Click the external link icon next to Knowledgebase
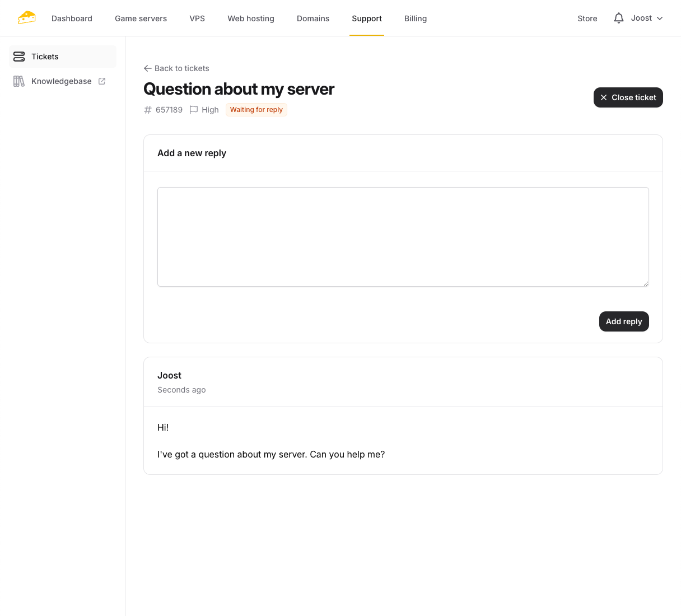 point(101,81)
